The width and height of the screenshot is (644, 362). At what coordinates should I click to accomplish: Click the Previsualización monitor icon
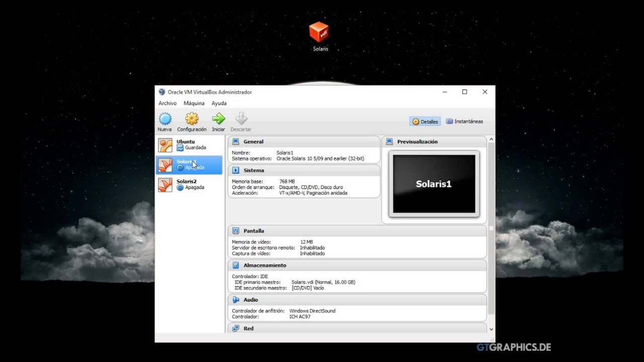(x=390, y=142)
